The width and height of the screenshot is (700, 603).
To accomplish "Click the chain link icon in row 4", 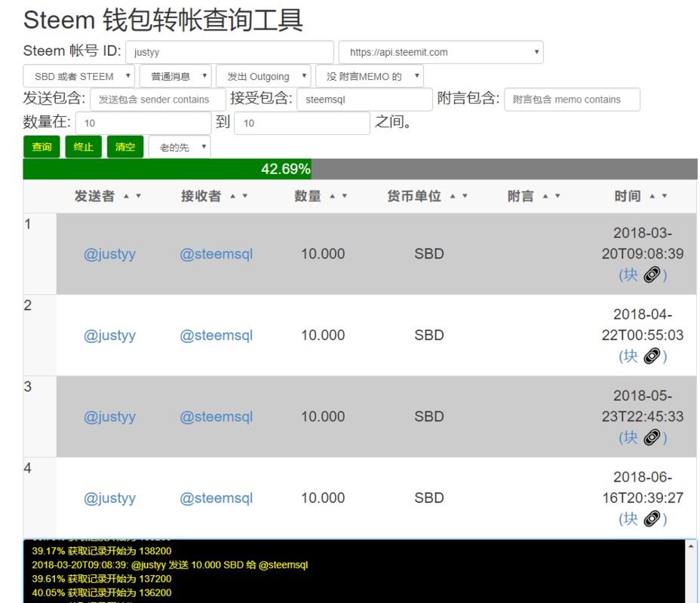I will pyautogui.click(x=651, y=519).
